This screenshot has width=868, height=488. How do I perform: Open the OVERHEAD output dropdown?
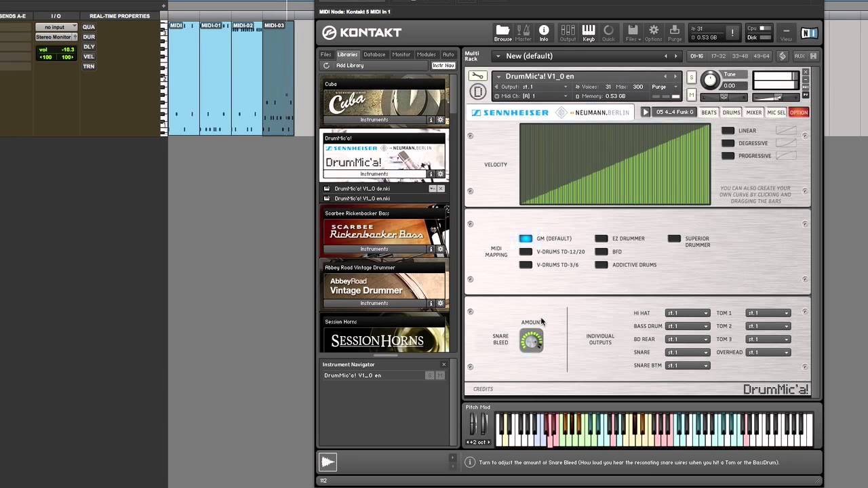click(x=768, y=352)
